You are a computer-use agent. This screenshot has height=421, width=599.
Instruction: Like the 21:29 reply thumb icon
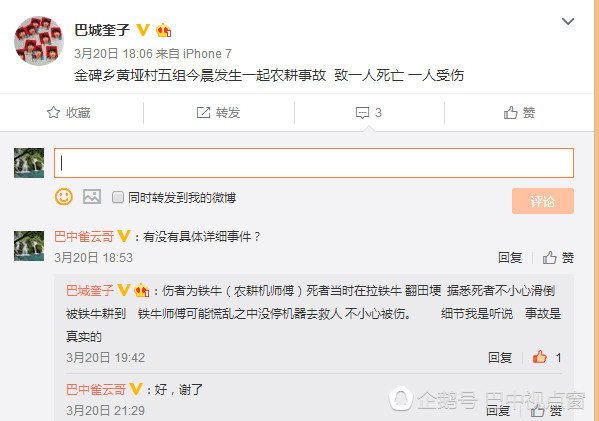click(x=538, y=411)
